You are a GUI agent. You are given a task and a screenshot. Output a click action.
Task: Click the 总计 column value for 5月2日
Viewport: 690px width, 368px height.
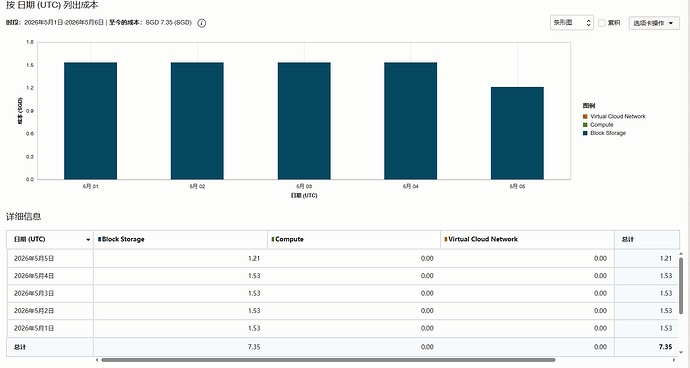(666, 311)
